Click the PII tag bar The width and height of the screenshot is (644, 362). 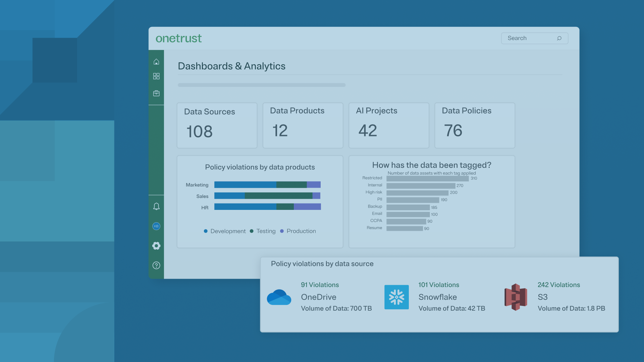pos(413,200)
